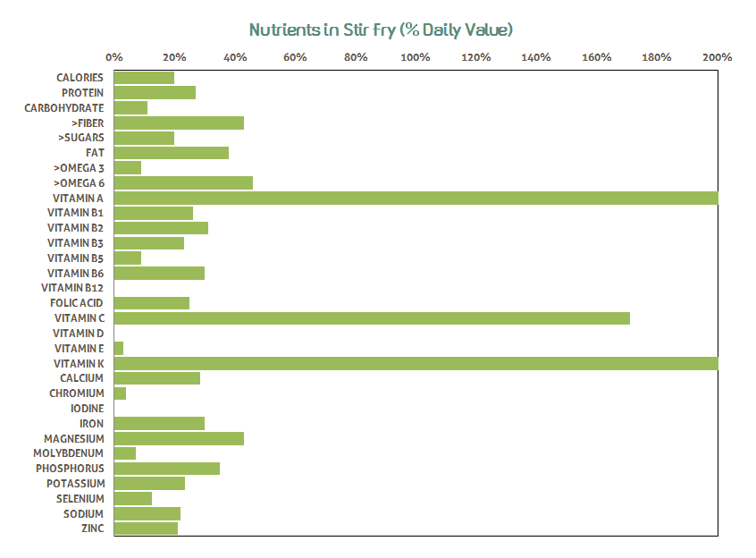Click the >Fiber bar
This screenshot has height=558, width=756.
coord(179,123)
